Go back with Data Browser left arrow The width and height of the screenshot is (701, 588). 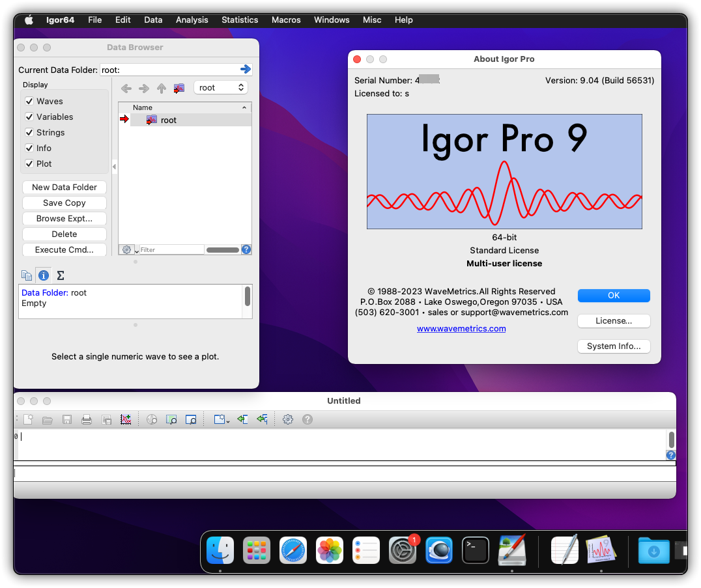point(126,89)
